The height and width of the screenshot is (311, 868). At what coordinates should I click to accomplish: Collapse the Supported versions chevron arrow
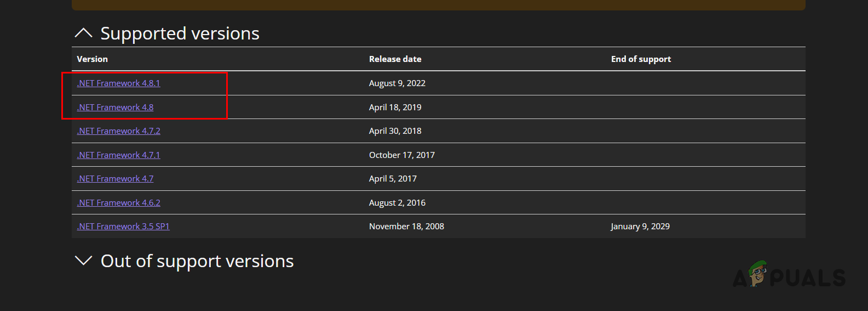coord(83,33)
